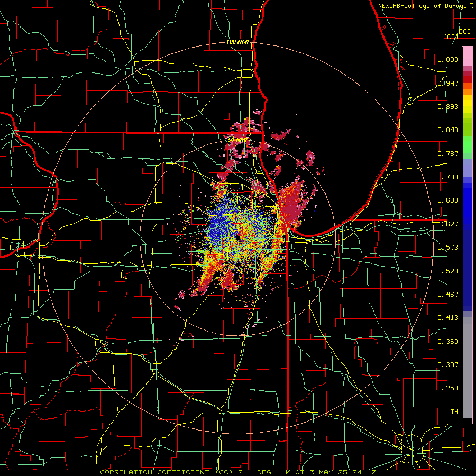The image size is (476, 476).
Task: Click the CORRELATION COEFFICIENT (CC) caption text
Action: pyautogui.click(x=167, y=472)
